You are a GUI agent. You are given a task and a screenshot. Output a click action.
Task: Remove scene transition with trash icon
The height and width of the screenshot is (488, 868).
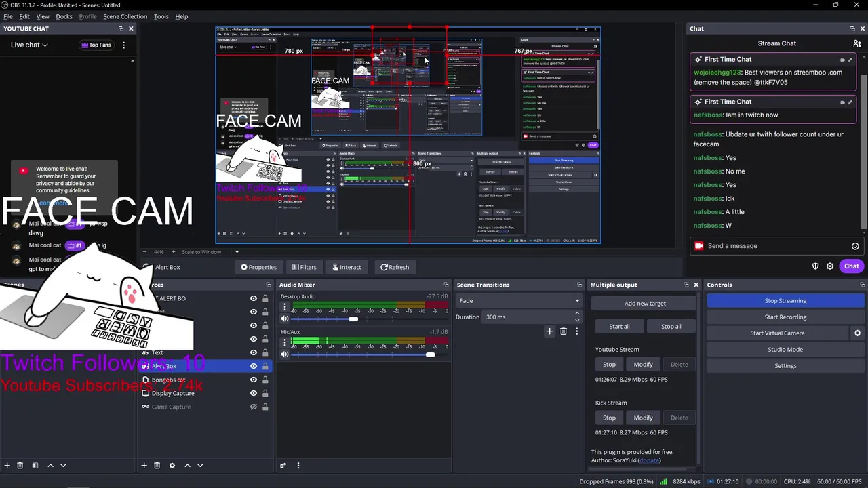pyautogui.click(x=564, y=331)
